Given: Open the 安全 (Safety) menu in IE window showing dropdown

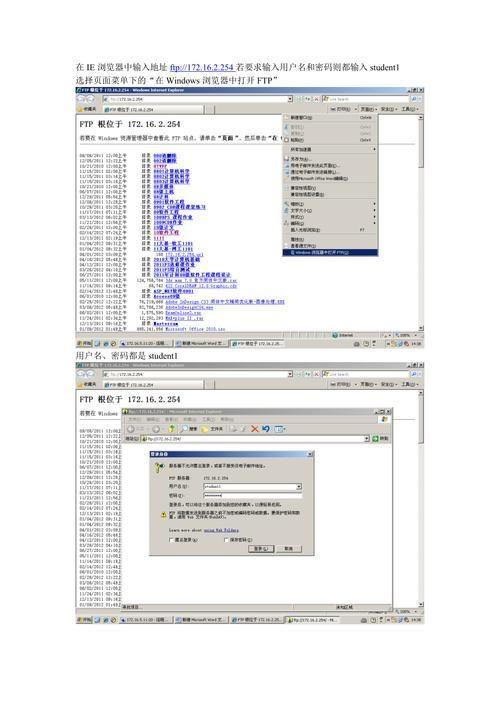Looking at the screenshot, I should click(x=389, y=109).
